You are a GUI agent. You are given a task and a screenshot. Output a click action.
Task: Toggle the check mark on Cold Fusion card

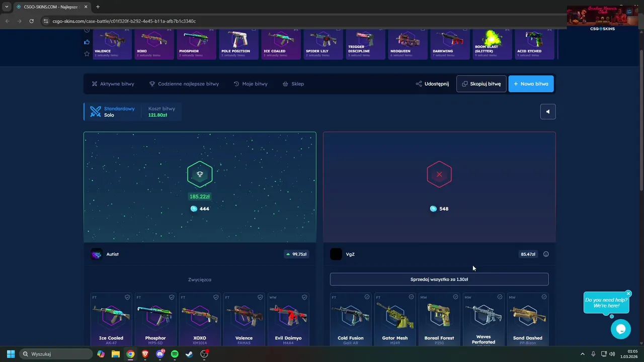(x=367, y=297)
